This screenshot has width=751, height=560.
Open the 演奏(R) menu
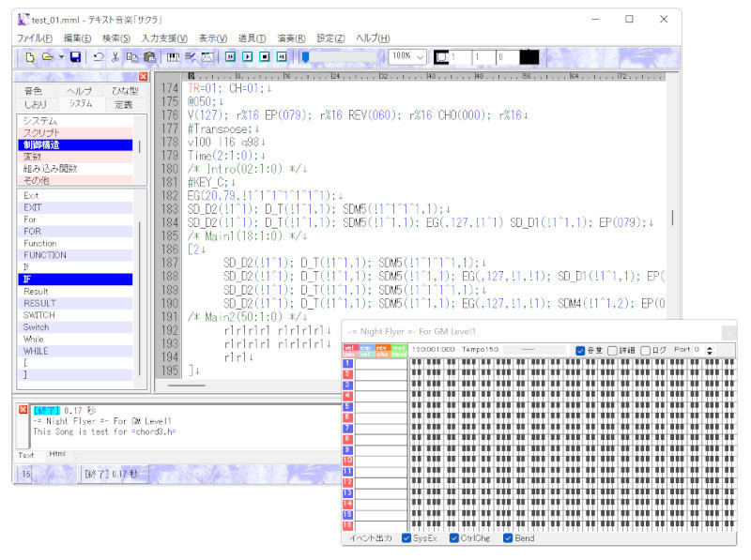pos(291,38)
